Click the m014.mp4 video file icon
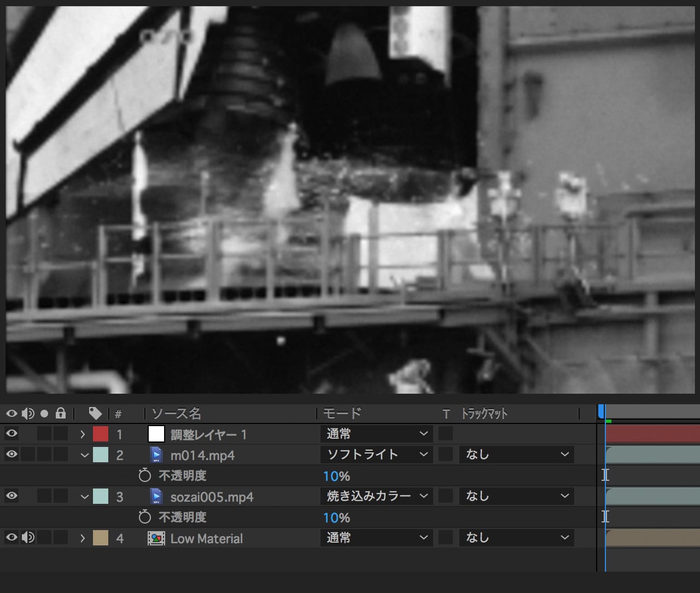This screenshot has width=700, height=593. point(156,455)
